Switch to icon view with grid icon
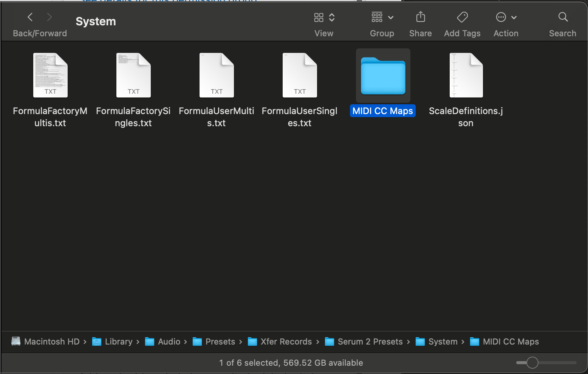The height and width of the screenshot is (374, 588). pyautogui.click(x=319, y=17)
